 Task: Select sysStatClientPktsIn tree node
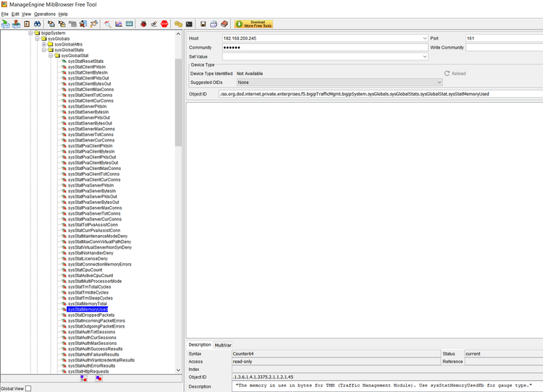(x=87, y=67)
